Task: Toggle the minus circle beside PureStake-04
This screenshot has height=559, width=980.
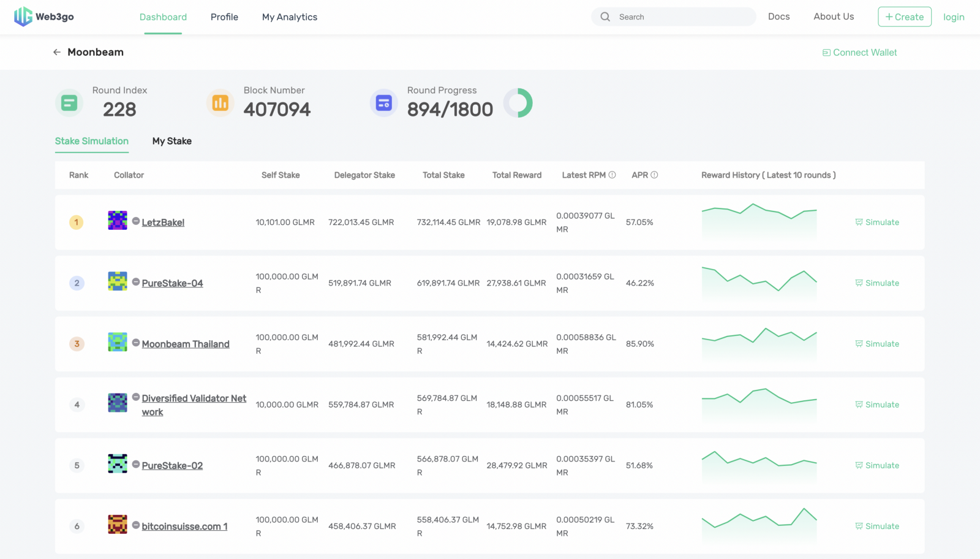Action: coord(136,282)
